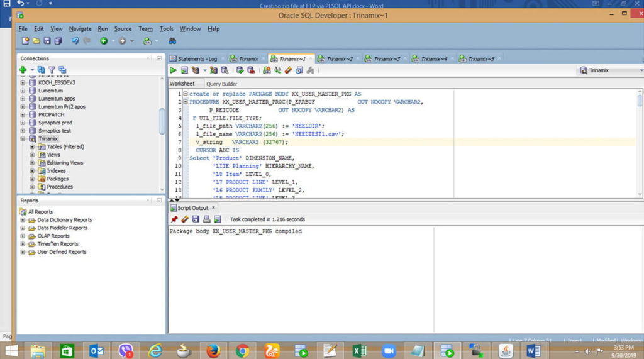Expand the Data Dictionary Reports folder

[x=23, y=220]
